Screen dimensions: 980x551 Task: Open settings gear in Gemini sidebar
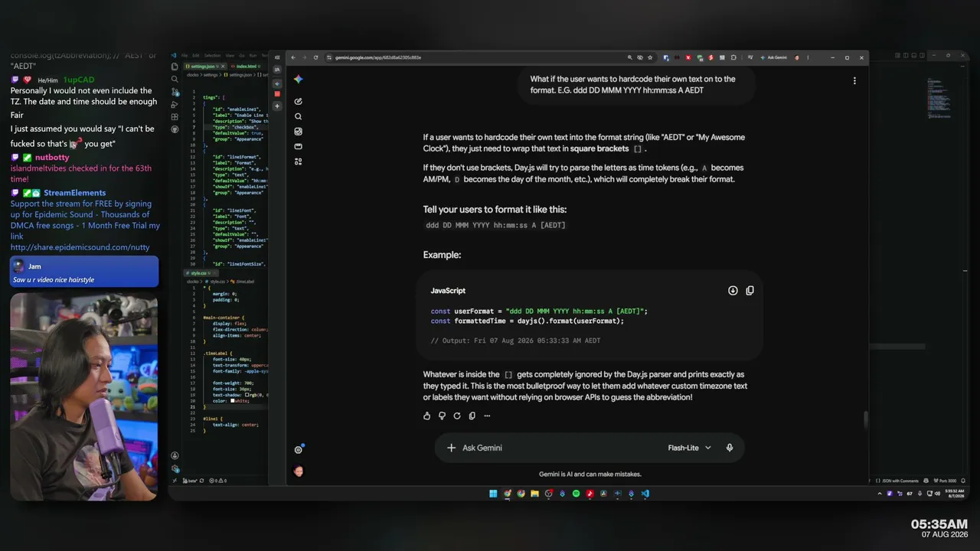298,450
